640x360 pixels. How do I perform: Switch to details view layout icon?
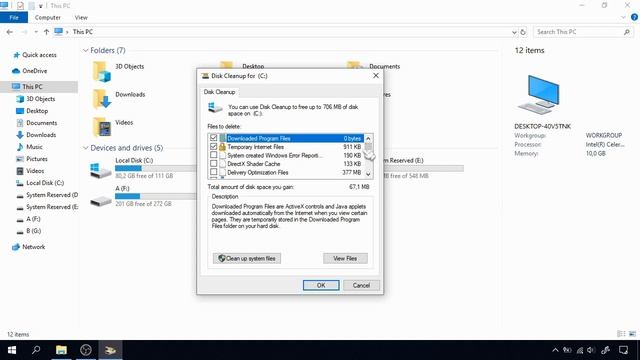pyautogui.click(x=621, y=334)
